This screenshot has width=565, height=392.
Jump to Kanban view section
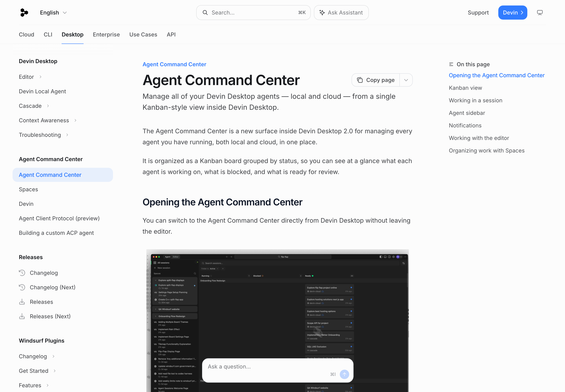[x=465, y=88]
